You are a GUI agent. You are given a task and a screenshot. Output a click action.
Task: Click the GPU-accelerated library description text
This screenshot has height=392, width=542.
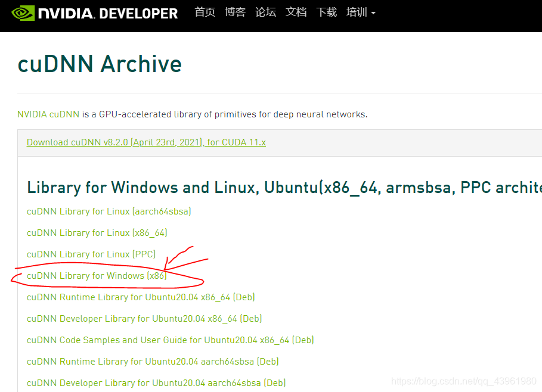pos(225,114)
